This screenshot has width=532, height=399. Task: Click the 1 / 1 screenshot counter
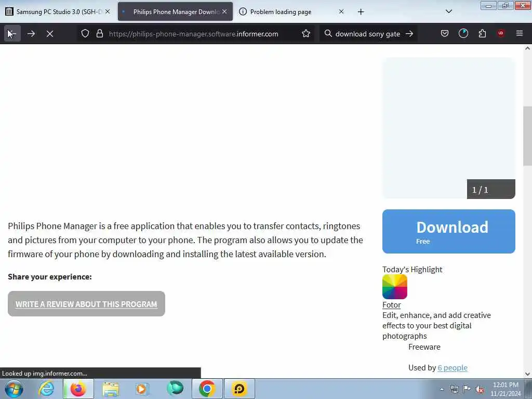(491, 189)
